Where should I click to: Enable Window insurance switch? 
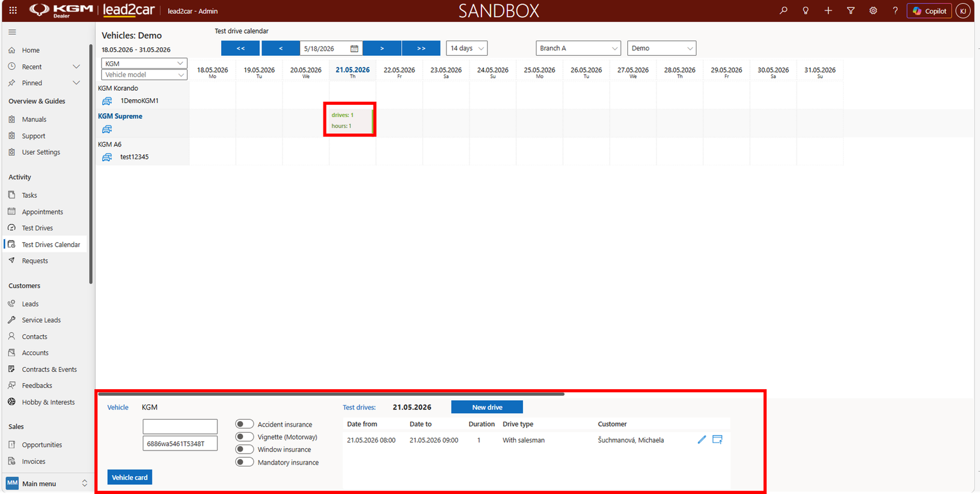[x=244, y=449]
